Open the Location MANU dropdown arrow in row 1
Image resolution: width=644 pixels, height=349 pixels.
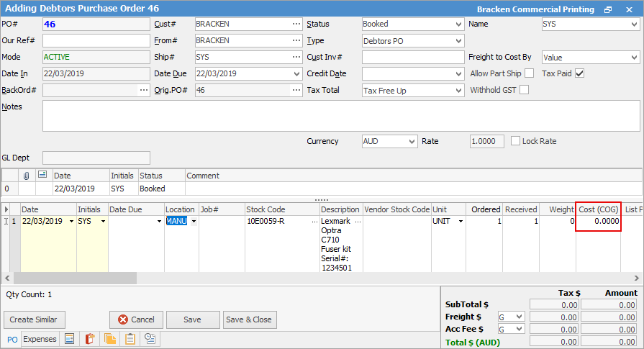tap(194, 222)
